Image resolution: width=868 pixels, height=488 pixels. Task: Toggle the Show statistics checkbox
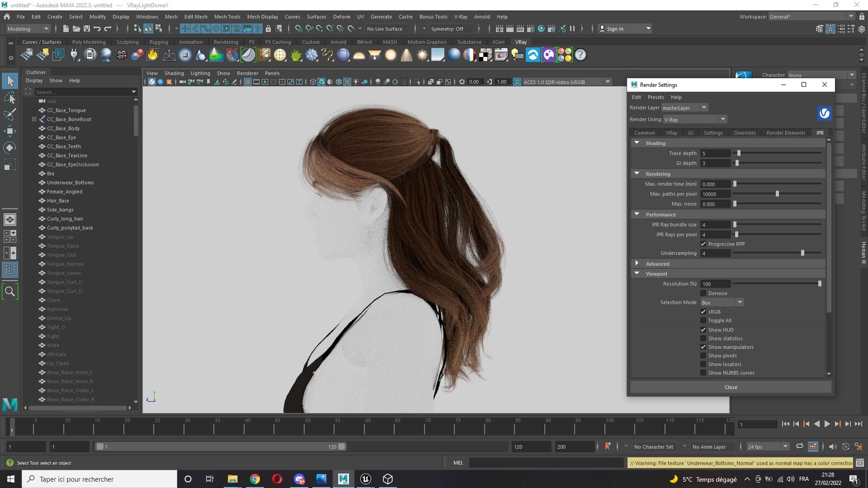tap(703, 338)
